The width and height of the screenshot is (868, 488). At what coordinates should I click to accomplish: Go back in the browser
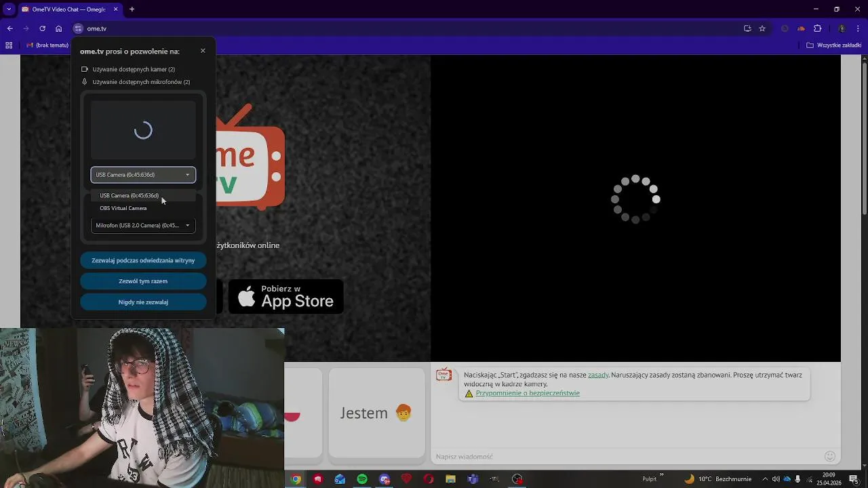[x=9, y=28]
